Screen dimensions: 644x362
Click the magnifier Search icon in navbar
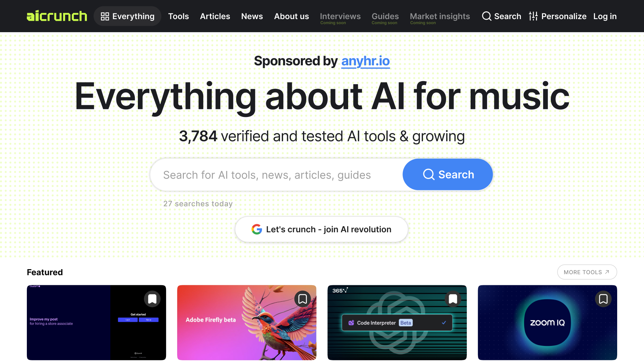pos(487,16)
